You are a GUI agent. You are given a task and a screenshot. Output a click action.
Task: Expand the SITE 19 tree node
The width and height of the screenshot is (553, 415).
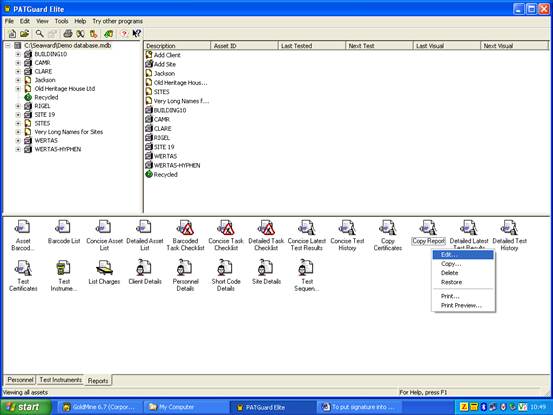[x=18, y=115]
